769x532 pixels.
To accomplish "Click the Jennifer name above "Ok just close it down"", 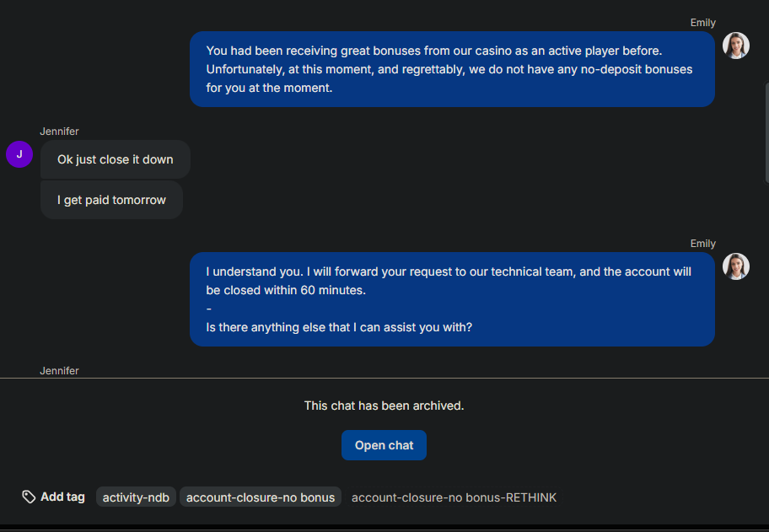I will coord(59,132).
